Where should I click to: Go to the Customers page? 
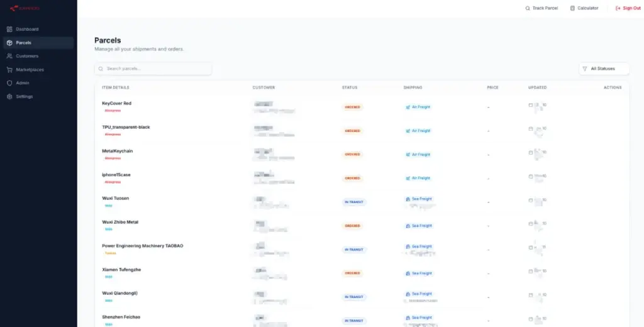click(x=27, y=56)
